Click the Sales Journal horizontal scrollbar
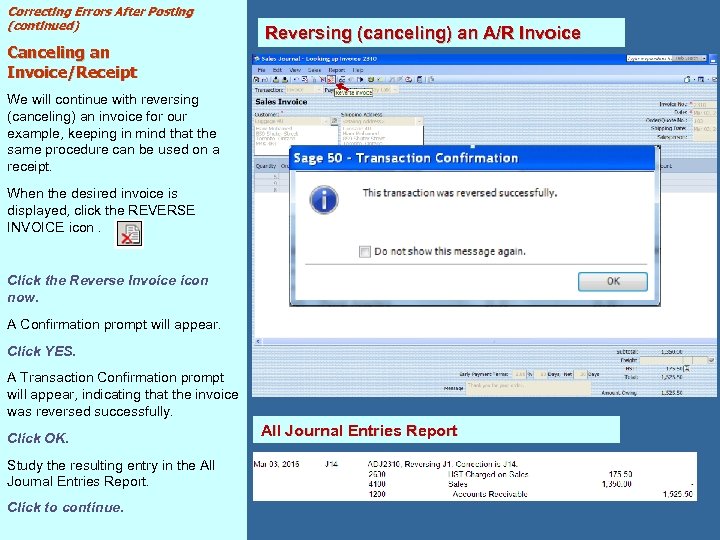The width and height of the screenshot is (720, 540). pos(484,341)
